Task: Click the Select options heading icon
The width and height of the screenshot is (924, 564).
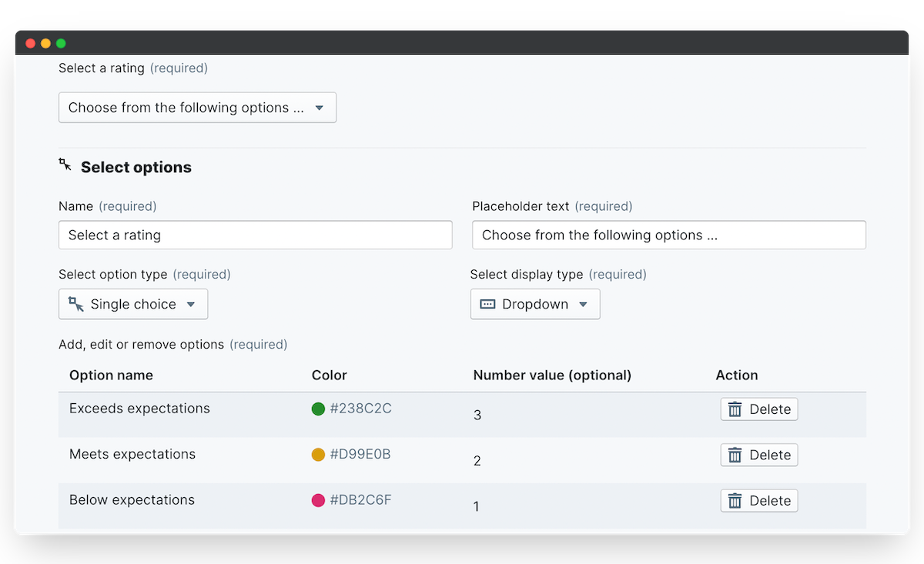Action: pos(65,164)
